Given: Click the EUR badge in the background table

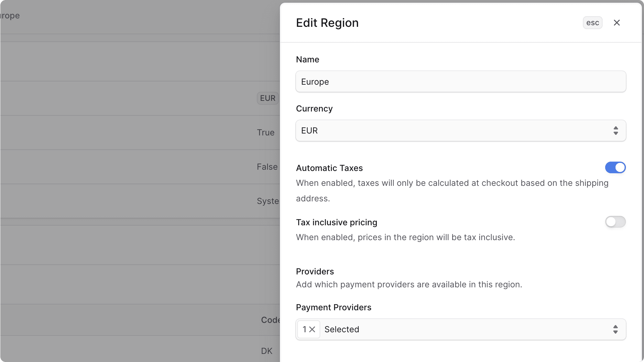Looking at the screenshot, I should tap(267, 98).
